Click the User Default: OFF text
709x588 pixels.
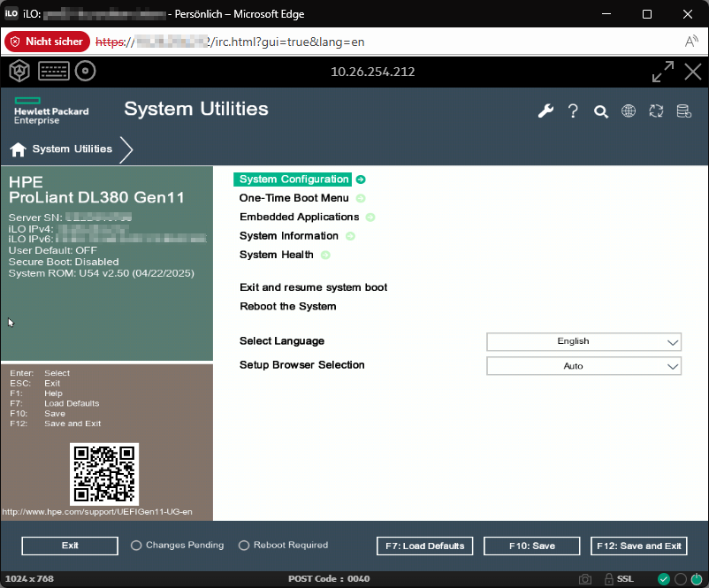[52, 250]
